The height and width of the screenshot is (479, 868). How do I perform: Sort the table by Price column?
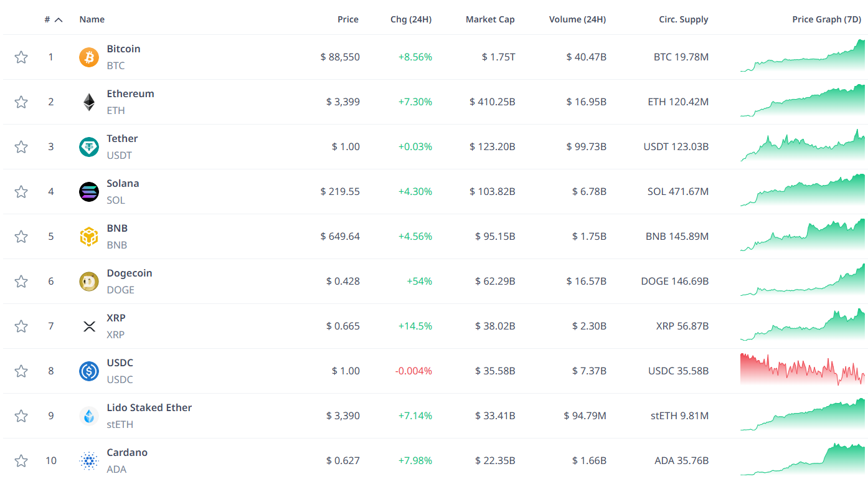[348, 19]
